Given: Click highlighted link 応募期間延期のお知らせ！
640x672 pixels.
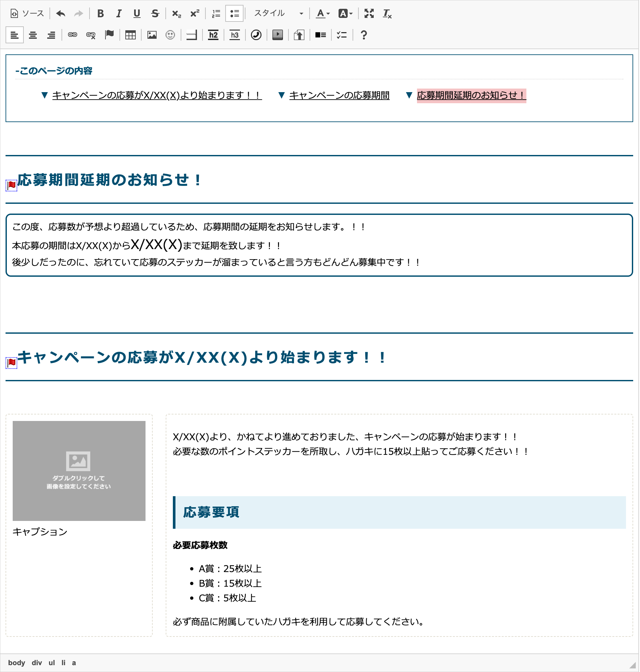Looking at the screenshot, I should (x=471, y=95).
